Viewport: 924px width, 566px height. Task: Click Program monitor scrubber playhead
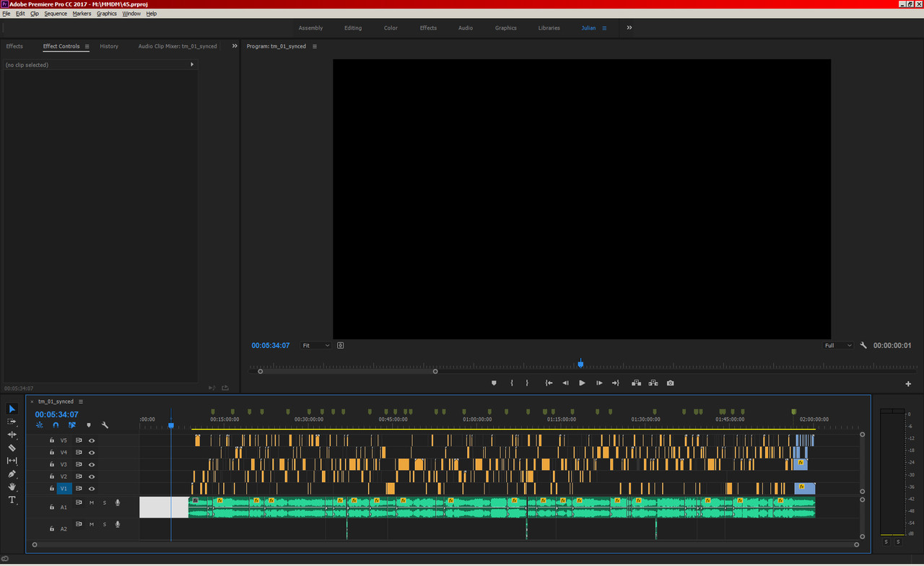[x=580, y=364]
